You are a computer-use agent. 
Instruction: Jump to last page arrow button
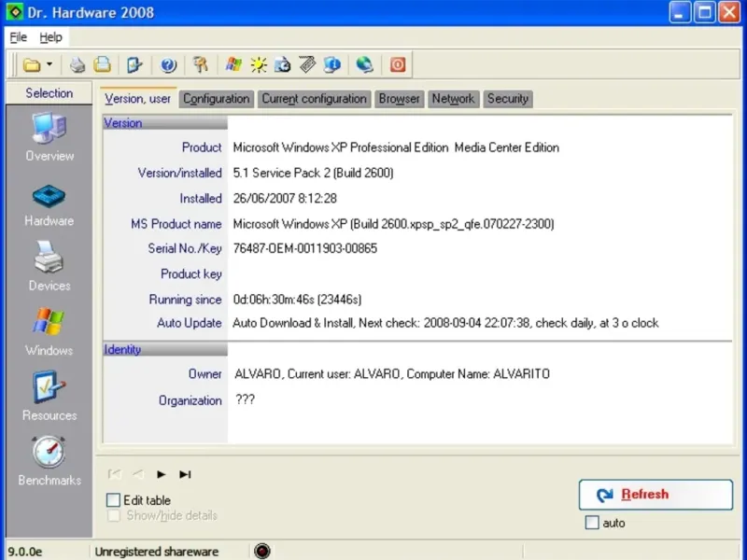click(x=185, y=474)
